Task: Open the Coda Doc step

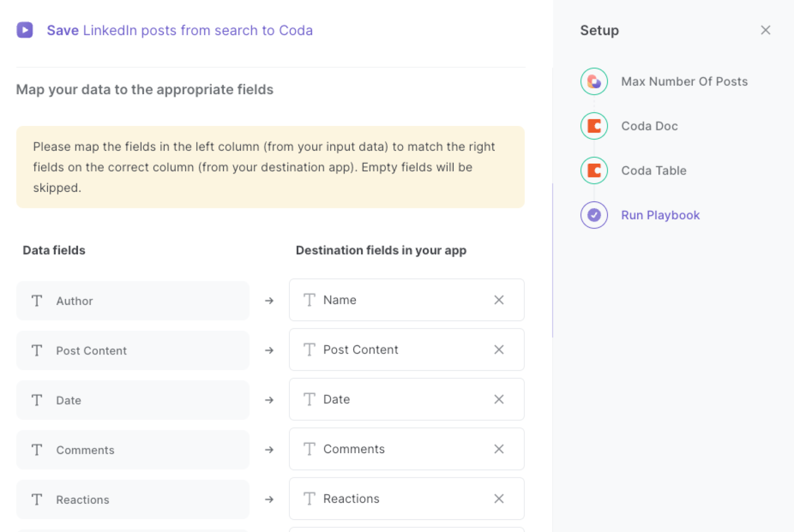Action: coord(650,126)
